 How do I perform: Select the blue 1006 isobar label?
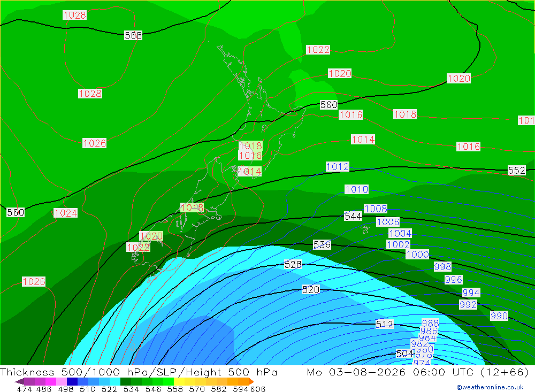pyautogui.click(x=387, y=222)
